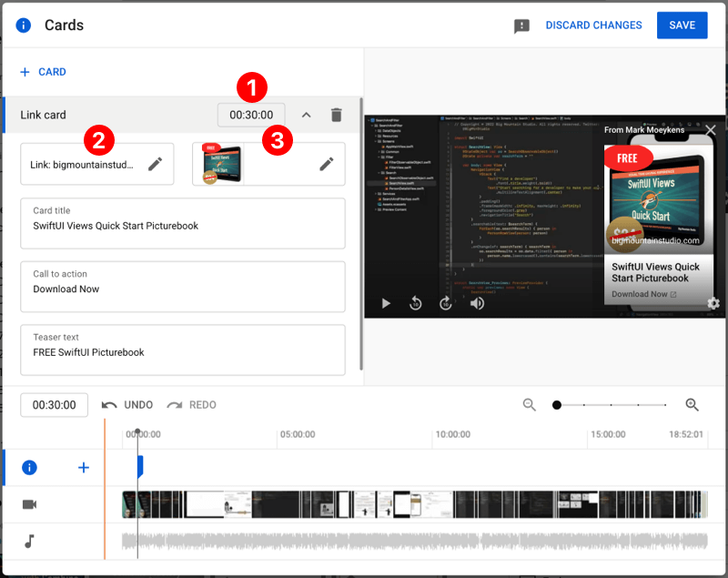Image resolution: width=728 pixels, height=578 pixels.
Task: Rewind the preview 10 seconds
Action: tap(416, 303)
